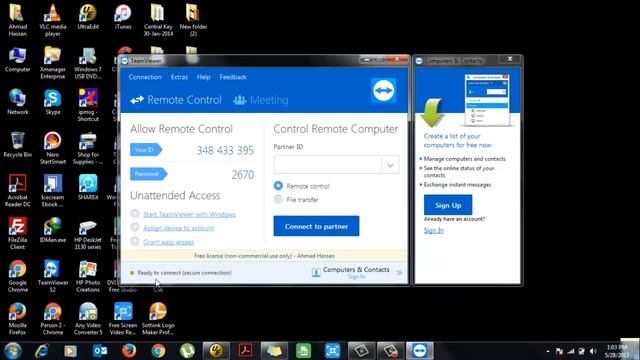Click the clock in the taskbar
Viewport: 640px width, 360px height.
click(617, 351)
